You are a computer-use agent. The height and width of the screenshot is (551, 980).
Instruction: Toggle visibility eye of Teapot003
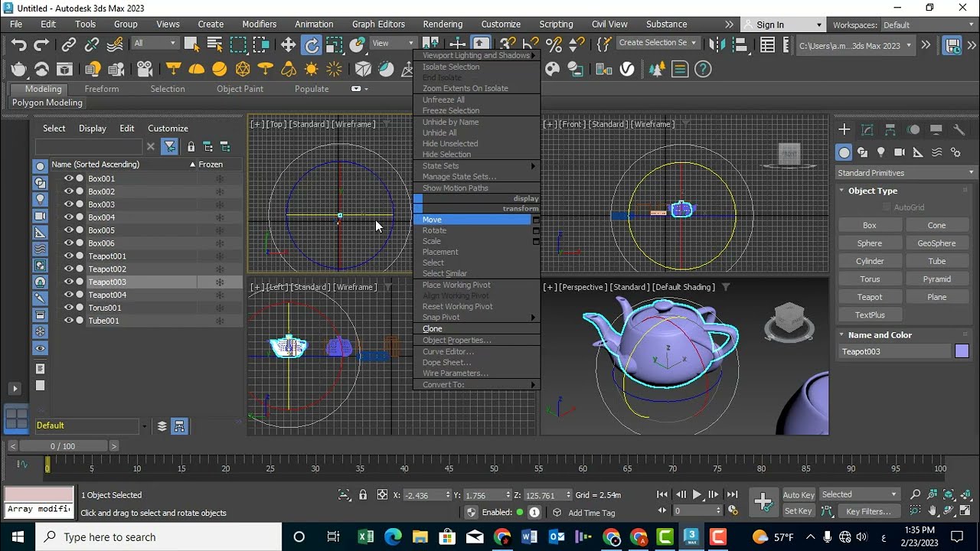(68, 282)
